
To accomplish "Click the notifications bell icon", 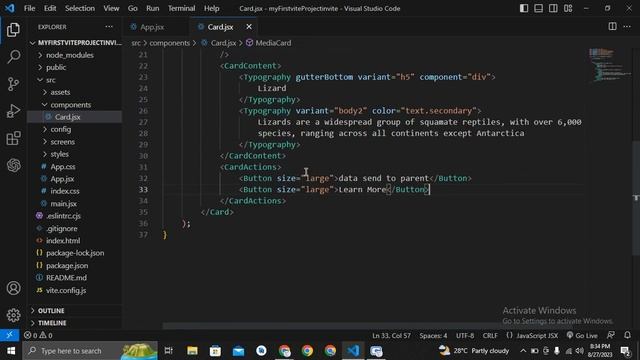I will pyautogui.click(x=627, y=335).
